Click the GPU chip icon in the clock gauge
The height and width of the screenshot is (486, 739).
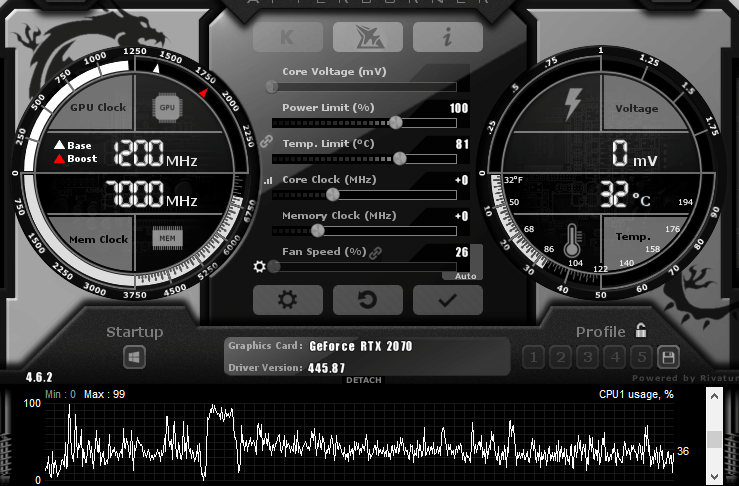click(x=167, y=107)
